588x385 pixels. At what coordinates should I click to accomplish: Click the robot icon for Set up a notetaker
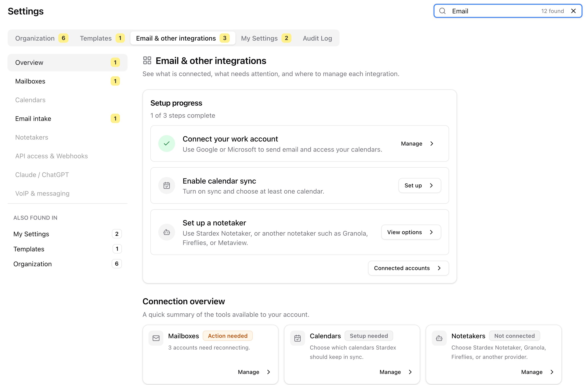[167, 232]
